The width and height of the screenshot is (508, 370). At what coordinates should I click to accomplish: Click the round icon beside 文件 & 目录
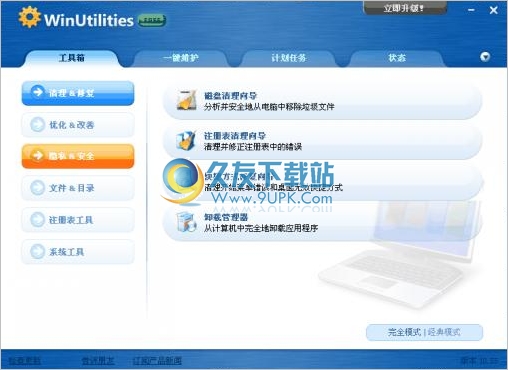click(37, 188)
